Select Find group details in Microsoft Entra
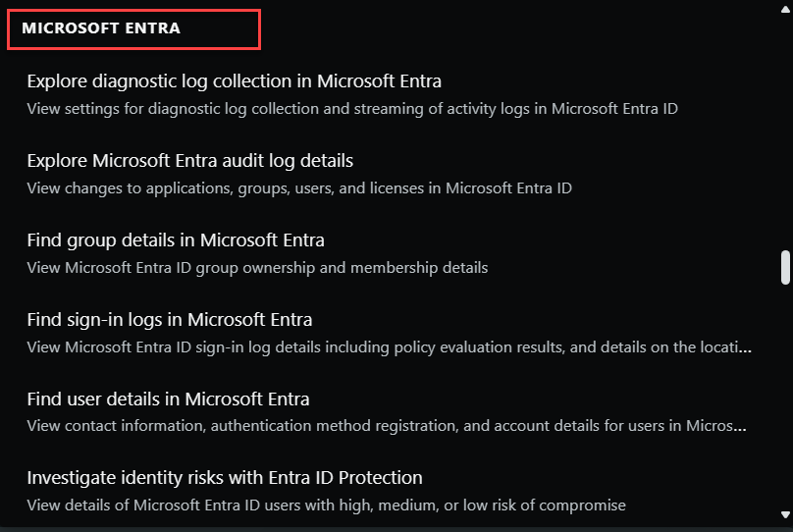Image resolution: width=793 pixels, height=532 pixels. 176,239
